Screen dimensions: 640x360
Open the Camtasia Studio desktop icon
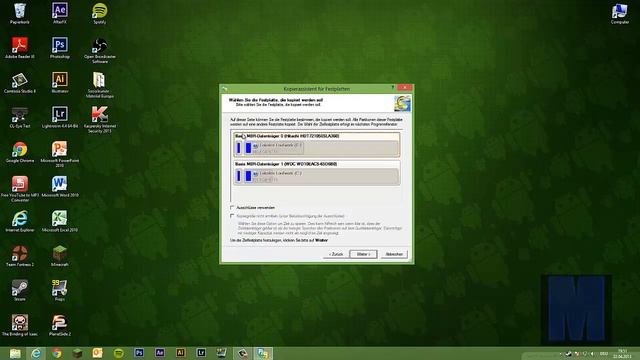pos(20,83)
